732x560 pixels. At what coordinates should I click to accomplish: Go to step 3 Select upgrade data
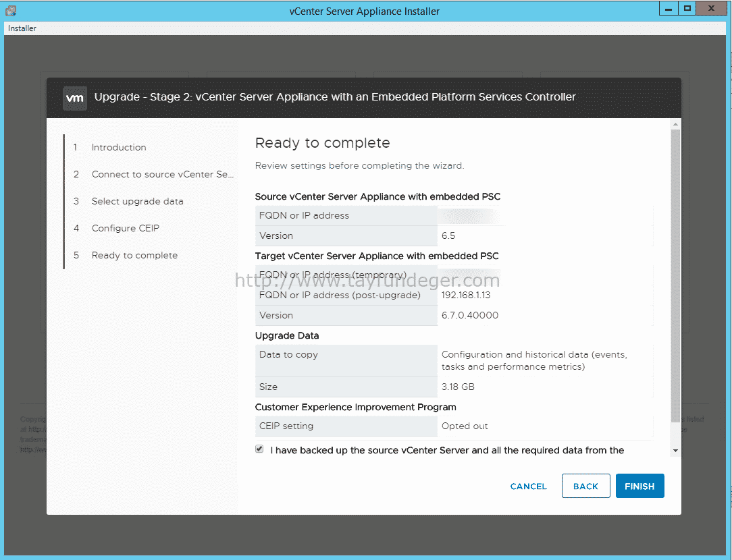(137, 202)
